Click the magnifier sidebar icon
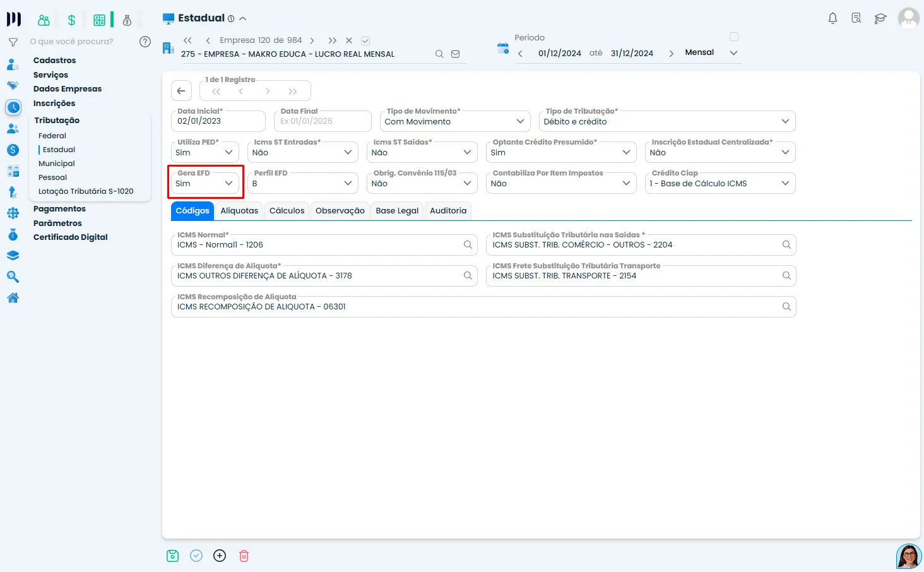 pos(13,277)
